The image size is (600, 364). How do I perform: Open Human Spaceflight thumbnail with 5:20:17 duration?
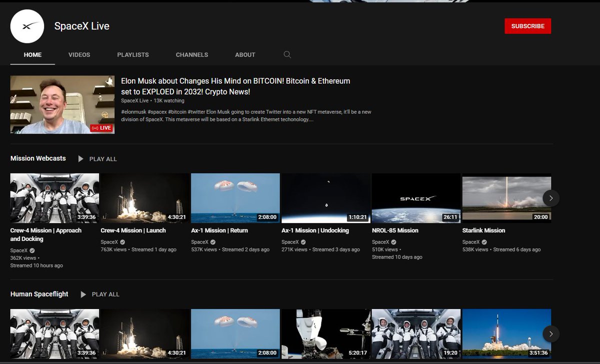pos(326,333)
